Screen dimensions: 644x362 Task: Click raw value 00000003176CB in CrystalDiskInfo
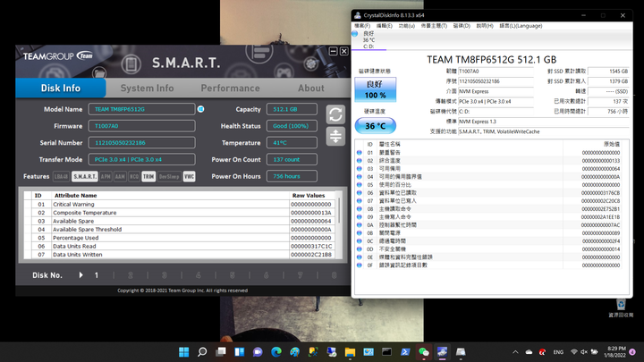600,193
